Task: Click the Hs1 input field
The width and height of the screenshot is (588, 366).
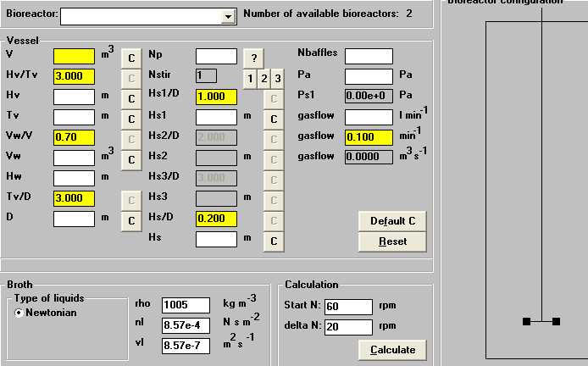Action: tap(216, 118)
